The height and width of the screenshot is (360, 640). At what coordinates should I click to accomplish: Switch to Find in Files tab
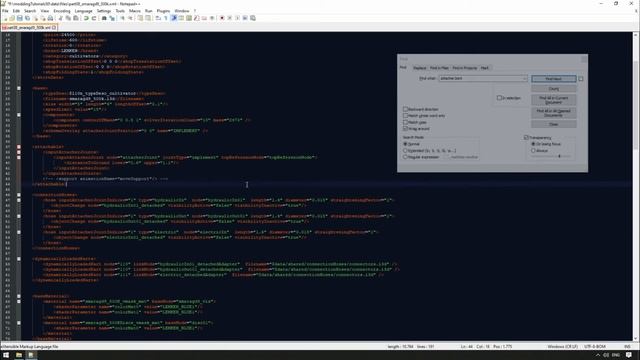click(439, 68)
